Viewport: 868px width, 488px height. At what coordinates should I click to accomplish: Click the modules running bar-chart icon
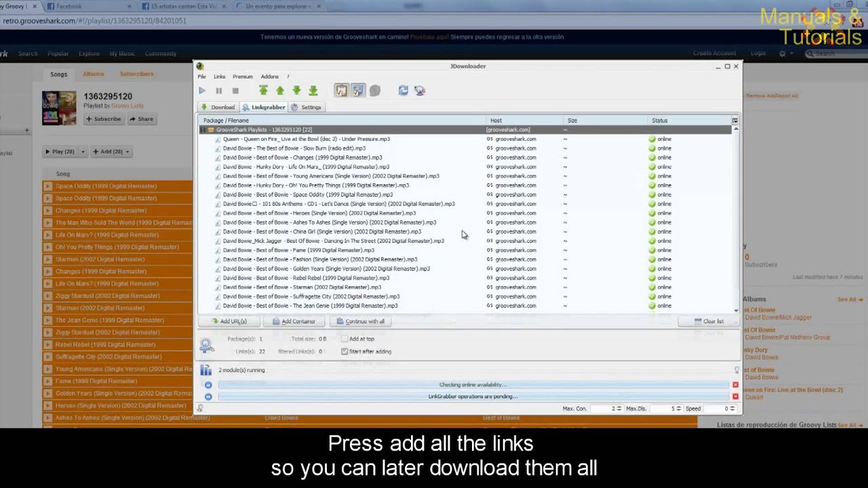click(205, 370)
